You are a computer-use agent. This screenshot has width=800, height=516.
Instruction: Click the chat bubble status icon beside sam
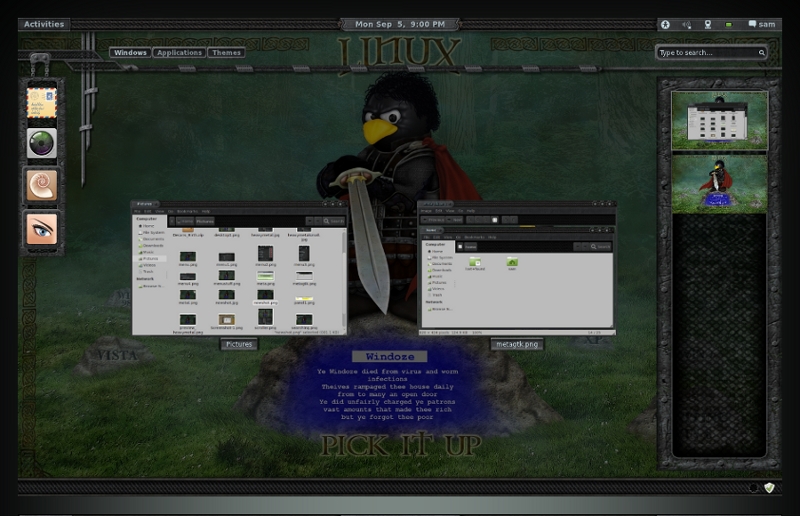[752, 23]
